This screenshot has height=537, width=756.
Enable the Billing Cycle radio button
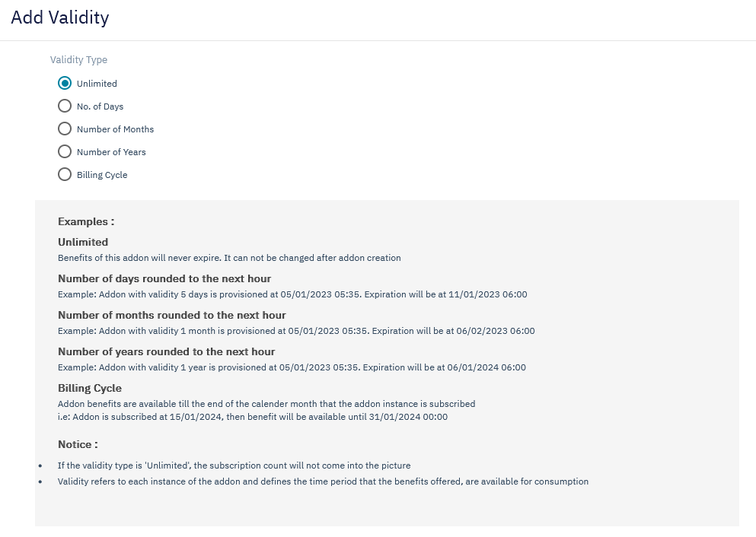[x=65, y=175]
